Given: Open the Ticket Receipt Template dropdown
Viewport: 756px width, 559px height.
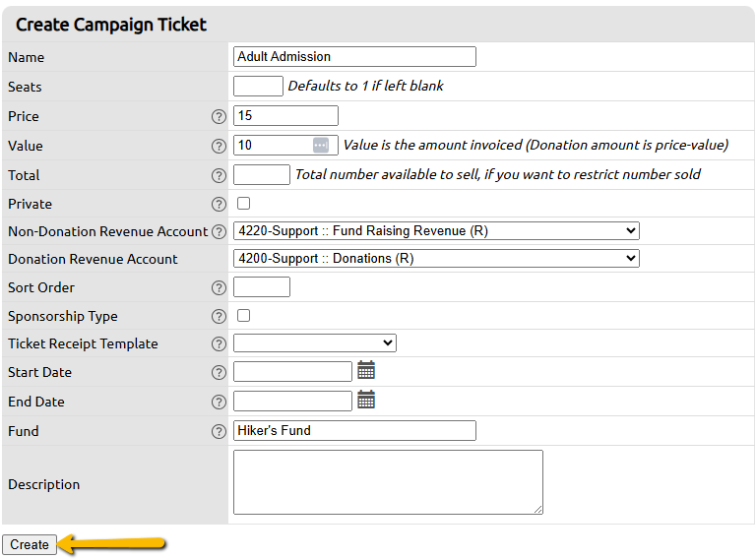Looking at the screenshot, I should [315, 343].
